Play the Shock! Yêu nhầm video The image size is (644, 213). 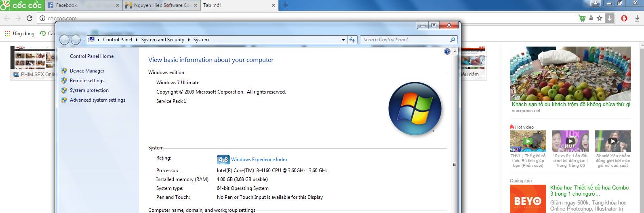coord(612,141)
